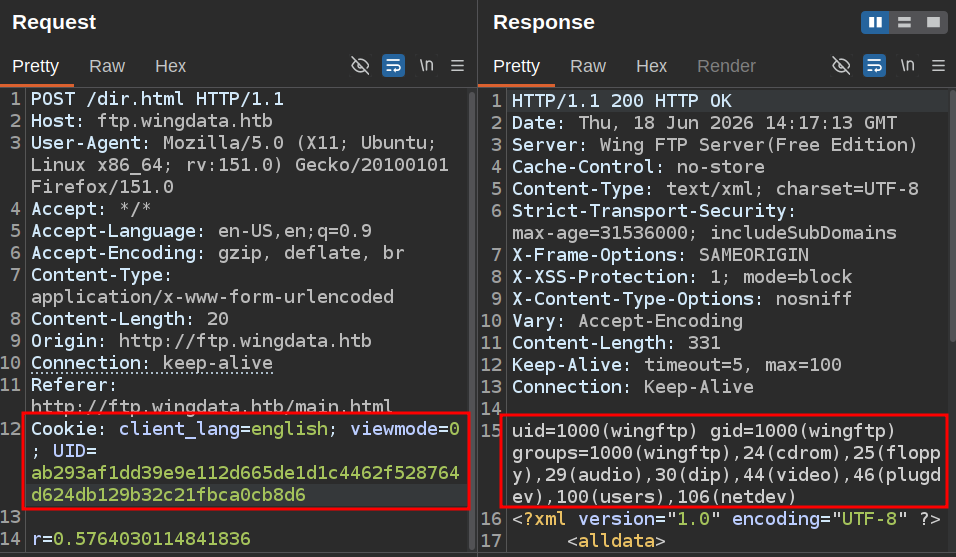Click the 'Server: Wing FTP Server' header
This screenshot has height=557, width=956.
click(715, 144)
